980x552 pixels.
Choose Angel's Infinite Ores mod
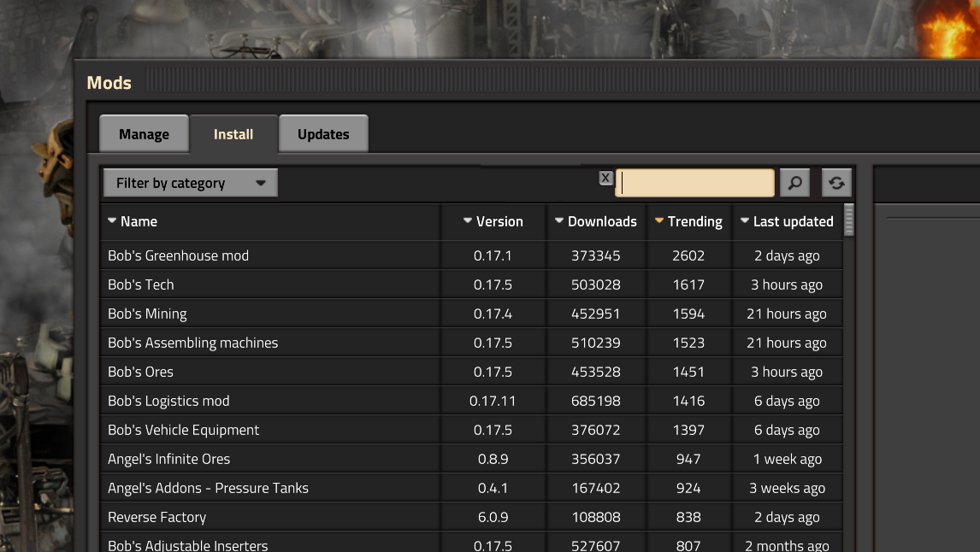pos(168,459)
